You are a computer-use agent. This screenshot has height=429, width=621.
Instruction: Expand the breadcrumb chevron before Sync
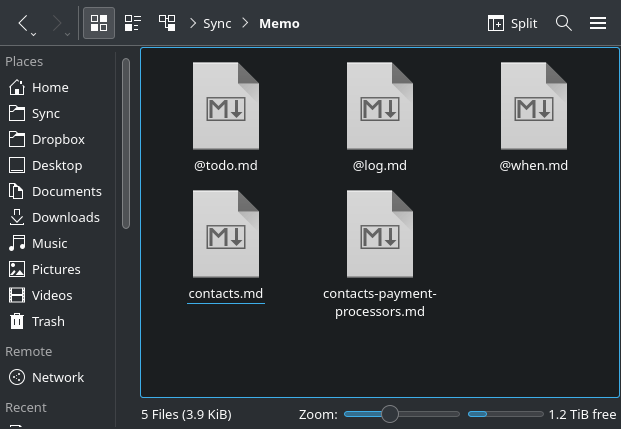[x=192, y=23]
